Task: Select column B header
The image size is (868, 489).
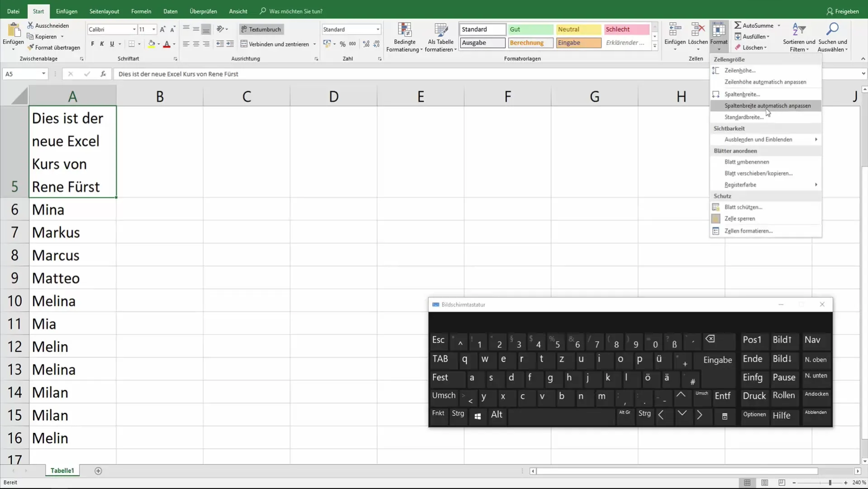Action: [160, 96]
